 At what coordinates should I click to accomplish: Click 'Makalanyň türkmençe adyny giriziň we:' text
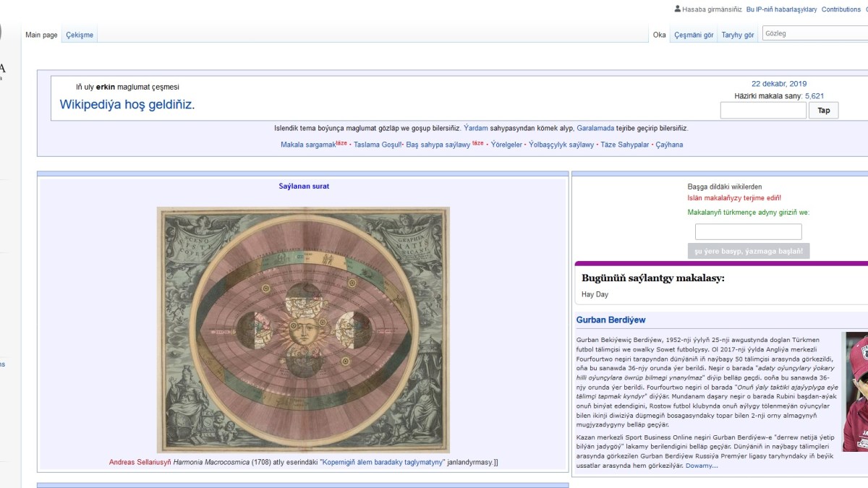tap(749, 213)
